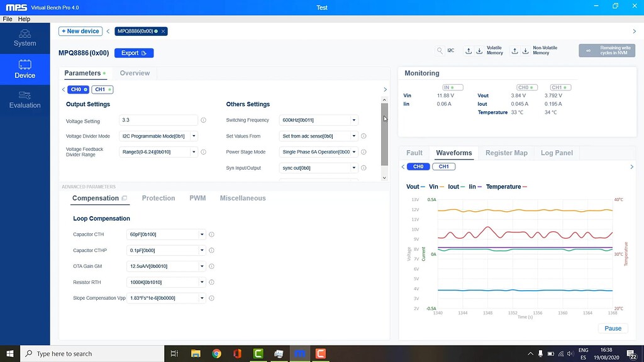644x362 pixels.
Task: Download settings from Volatile Memory
Action: (479, 51)
